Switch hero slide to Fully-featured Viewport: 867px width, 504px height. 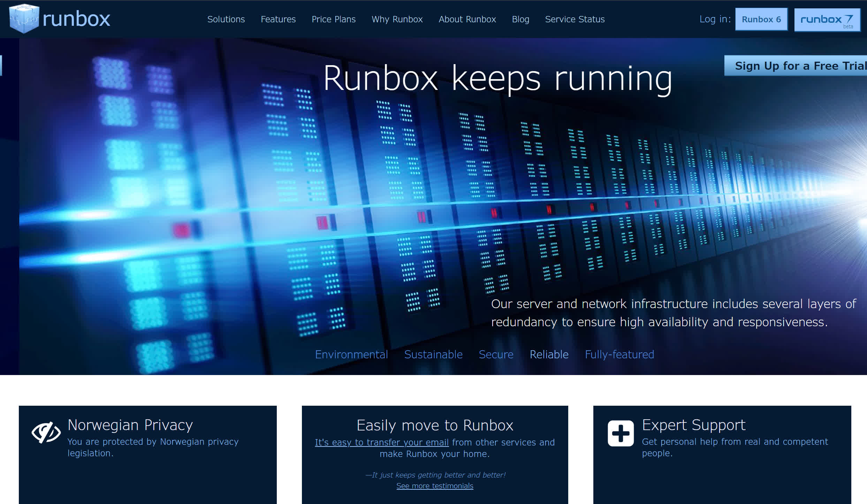pyautogui.click(x=619, y=354)
